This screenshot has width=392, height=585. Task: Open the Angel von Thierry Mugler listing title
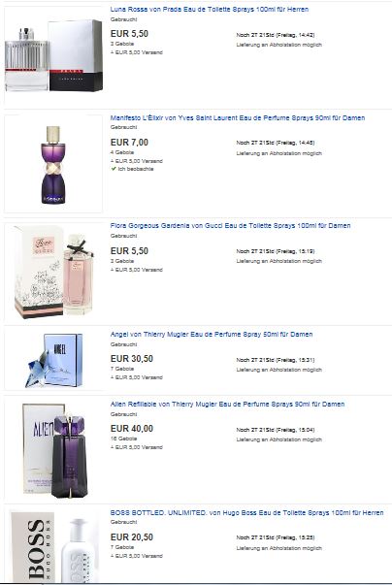click(x=212, y=335)
